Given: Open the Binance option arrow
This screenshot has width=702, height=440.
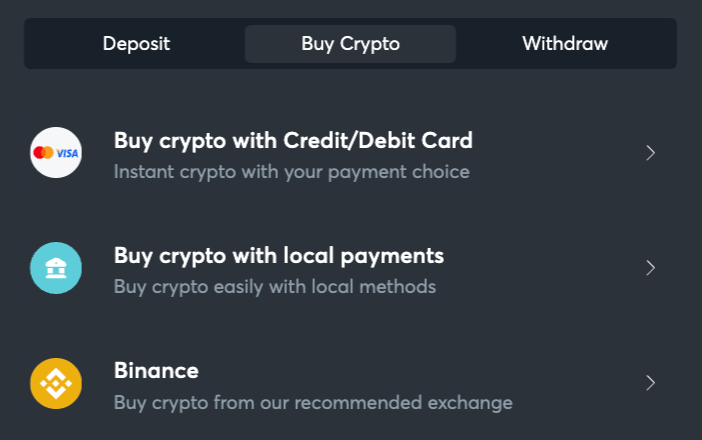Looking at the screenshot, I should click(x=650, y=383).
